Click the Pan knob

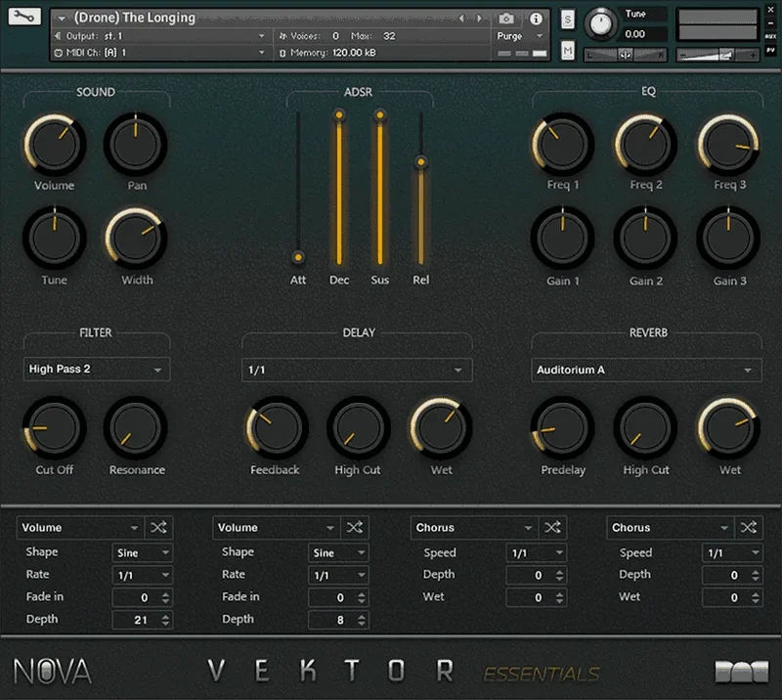pos(135,144)
